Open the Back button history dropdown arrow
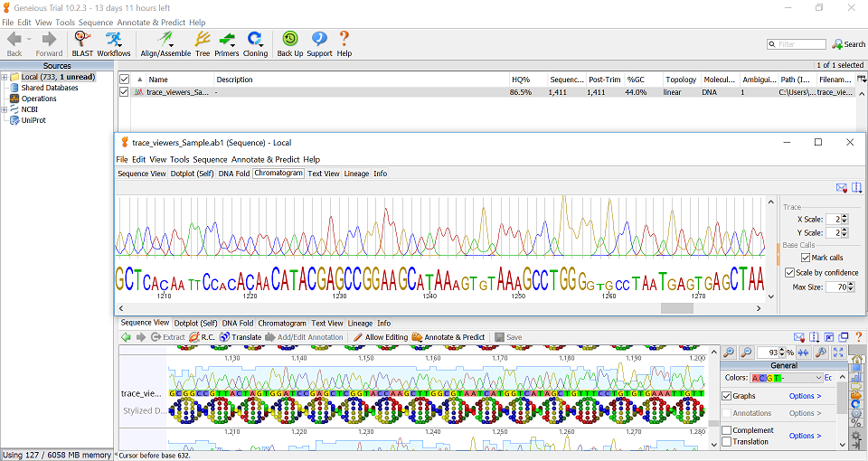 point(29,39)
